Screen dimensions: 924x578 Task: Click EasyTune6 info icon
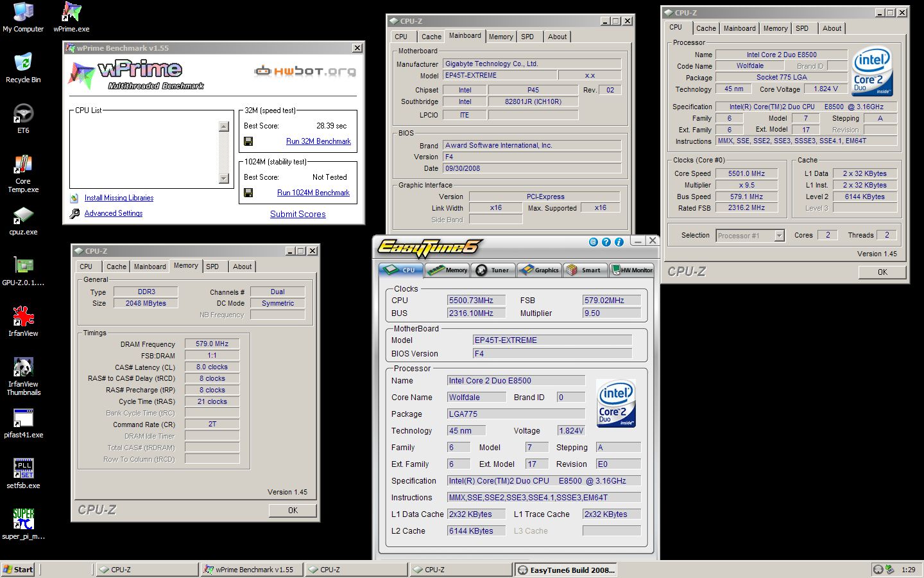(619, 242)
